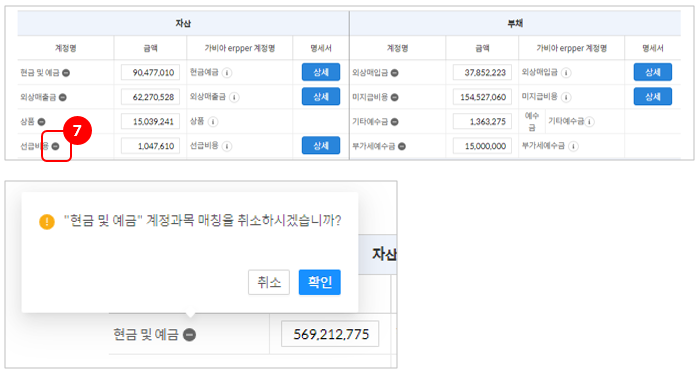
Task: Click the 외상매입금 account name label
Action: (370, 73)
